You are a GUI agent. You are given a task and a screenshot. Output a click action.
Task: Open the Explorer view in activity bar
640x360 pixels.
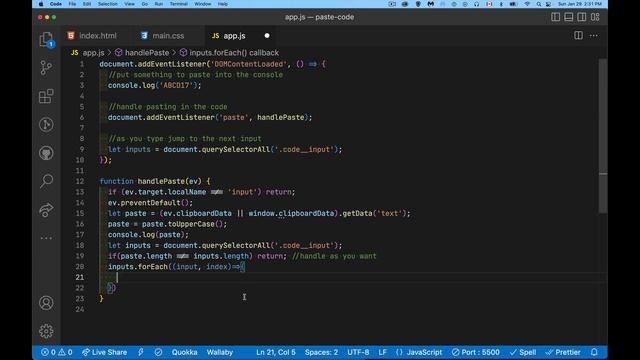(46, 40)
